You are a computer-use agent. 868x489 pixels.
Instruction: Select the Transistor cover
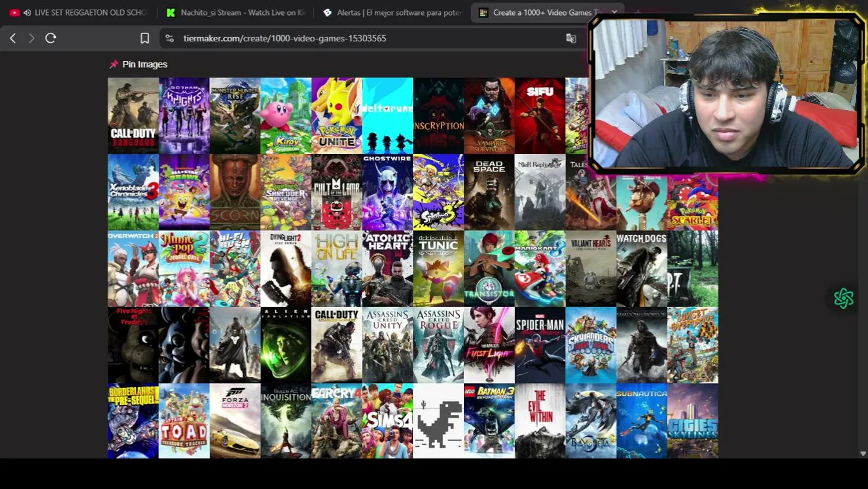(x=490, y=269)
